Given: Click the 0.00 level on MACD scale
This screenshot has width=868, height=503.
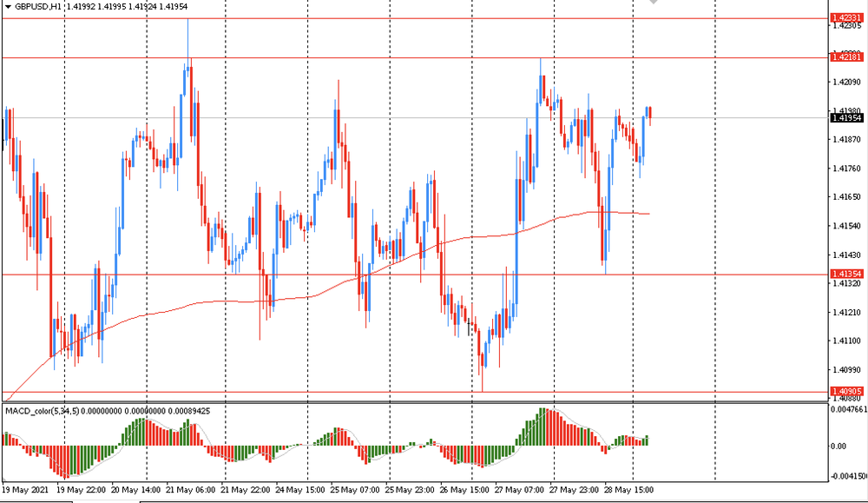Looking at the screenshot, I should [839, 446].
